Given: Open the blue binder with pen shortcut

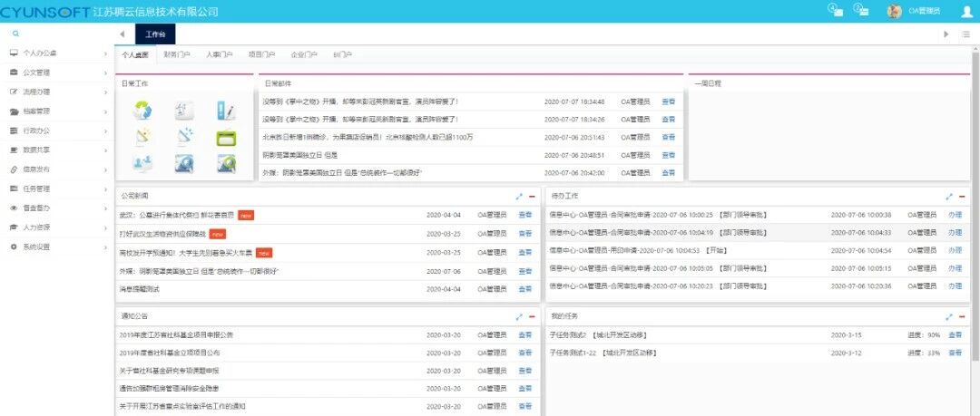Looking at the screenshot, I should pyautogui.click(x=226, y=111).
